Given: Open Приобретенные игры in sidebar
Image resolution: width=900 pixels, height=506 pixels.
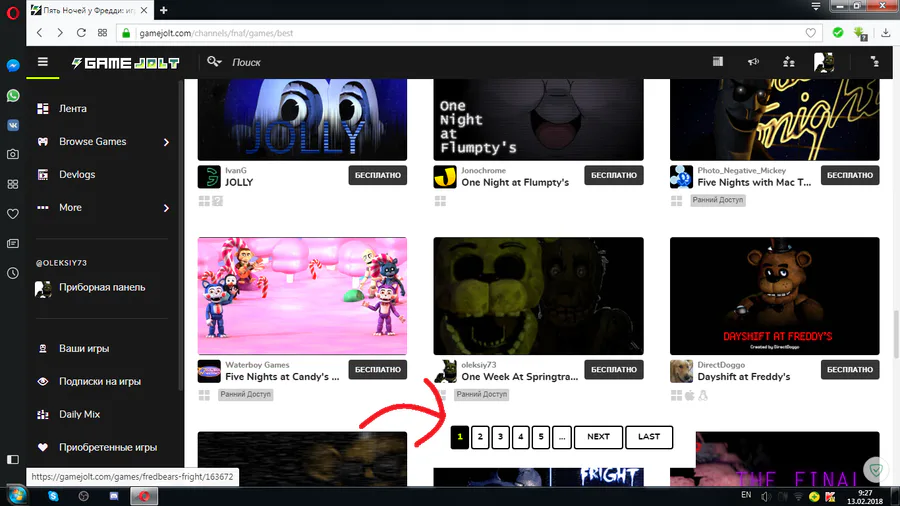Looking at the screenshot, I should point(108,447).
